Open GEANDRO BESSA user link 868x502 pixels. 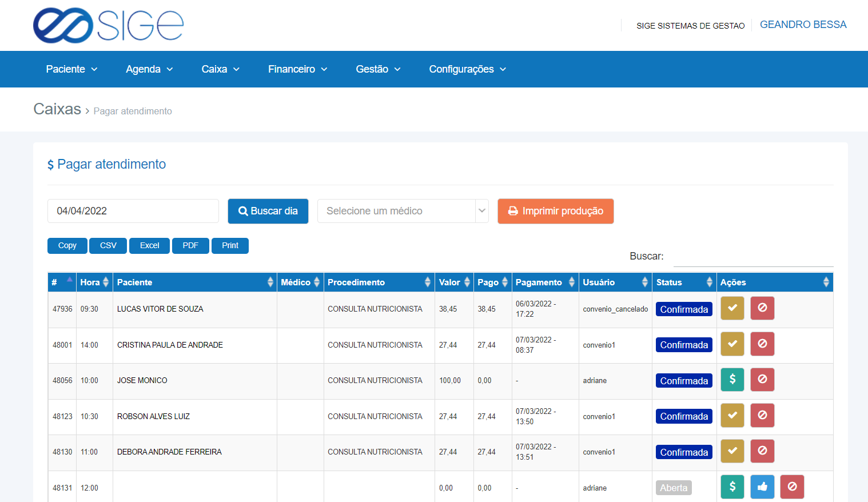[803, 25]
